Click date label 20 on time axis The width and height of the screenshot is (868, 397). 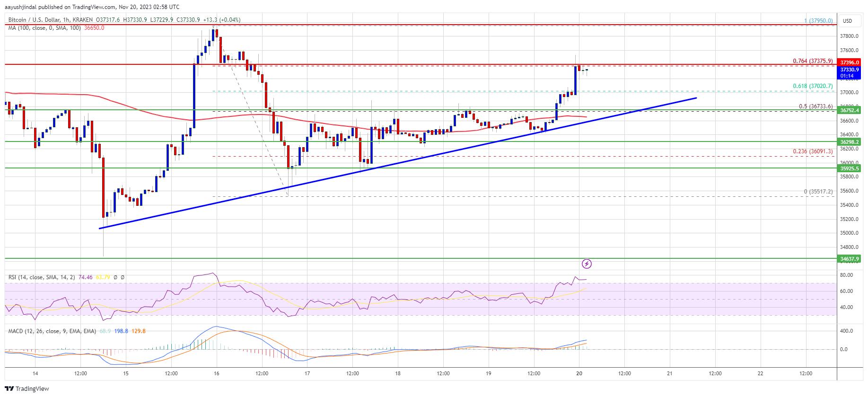[x=579, y=373]
